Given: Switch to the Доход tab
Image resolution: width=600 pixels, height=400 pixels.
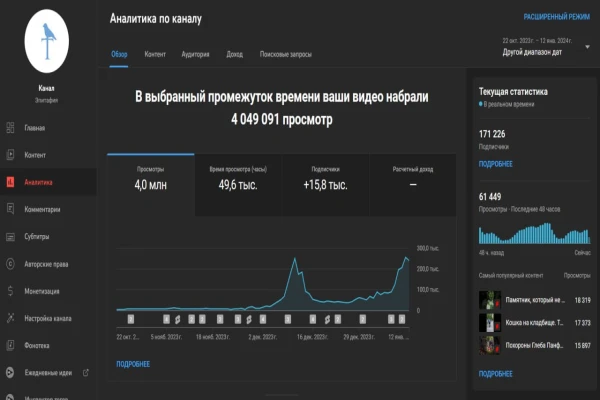Looking at the screenshot, I should pos(235,54).
